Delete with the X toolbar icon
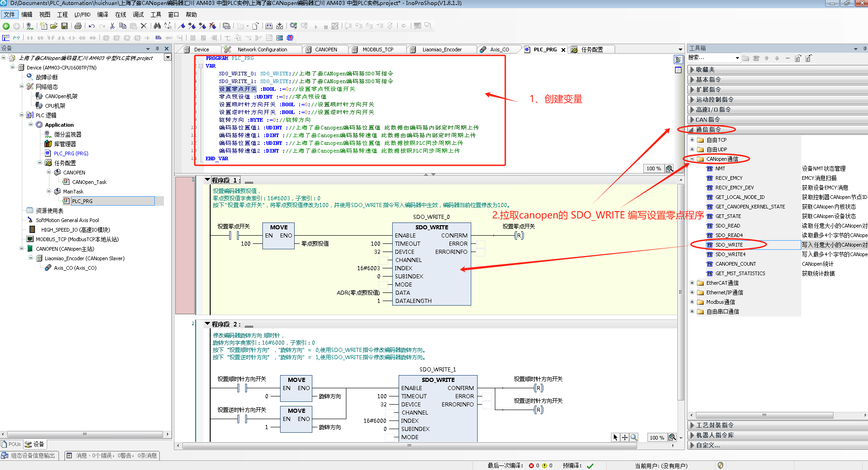This screenshot has height=470, width=868. [x=143, y=26]
